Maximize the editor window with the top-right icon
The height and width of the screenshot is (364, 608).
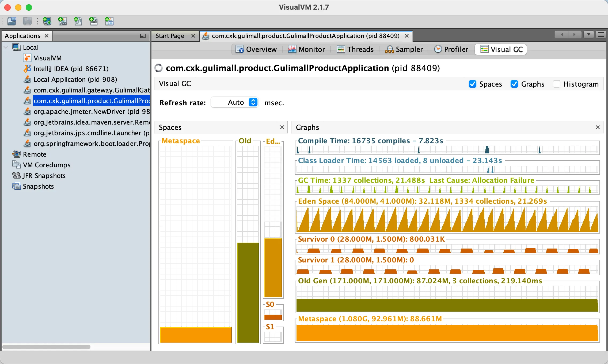pyautogui.click(x=601, y=35)
